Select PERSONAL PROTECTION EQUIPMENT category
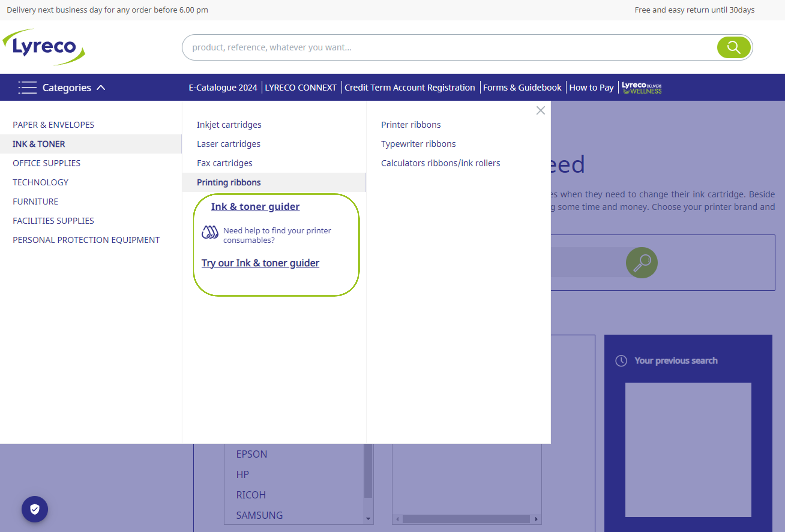Viewport: 785px width, 532px height. [x=86, y=240]
